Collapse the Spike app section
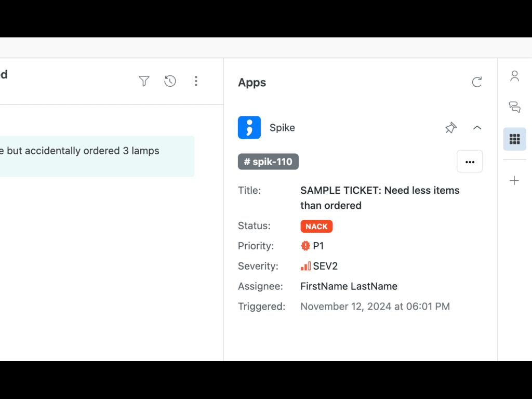Image resolution: width=532 pixels, height=399 pixels. point(477,128)
